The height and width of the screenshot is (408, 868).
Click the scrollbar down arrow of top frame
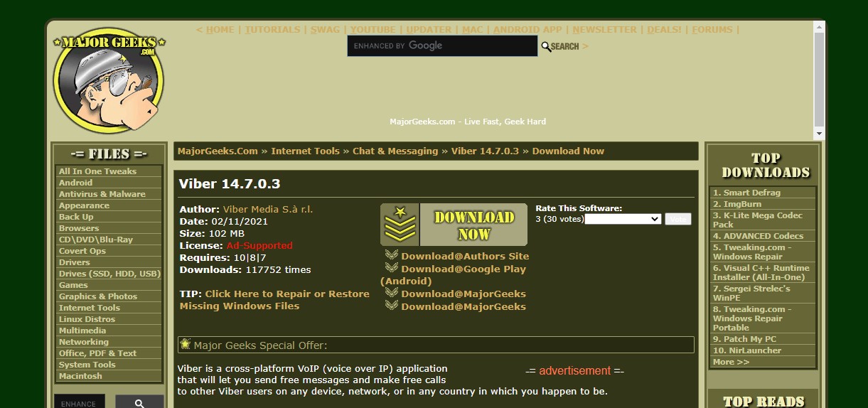click(x=819, y=134)
